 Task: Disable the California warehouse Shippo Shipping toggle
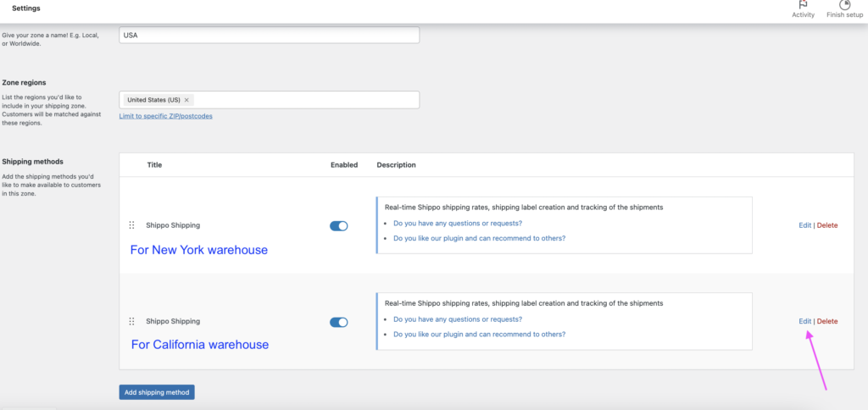(x=338, y=322)
